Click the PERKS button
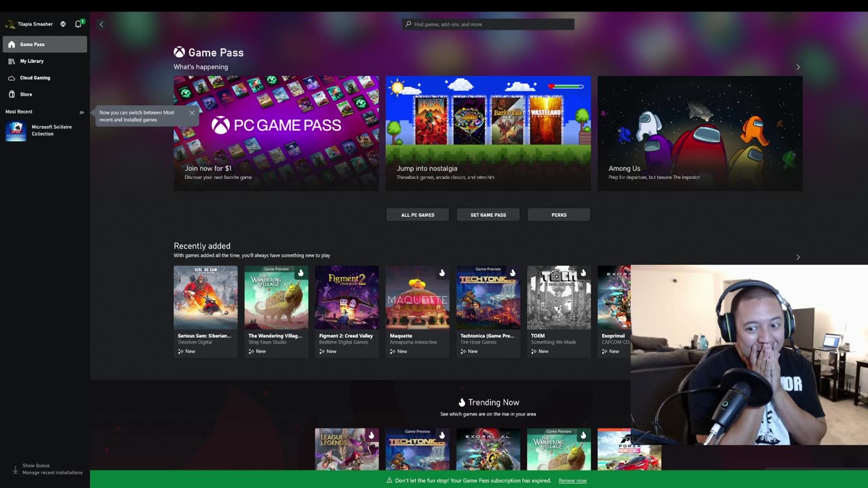The height and width of the screenshot is (488, 868). 559,215
